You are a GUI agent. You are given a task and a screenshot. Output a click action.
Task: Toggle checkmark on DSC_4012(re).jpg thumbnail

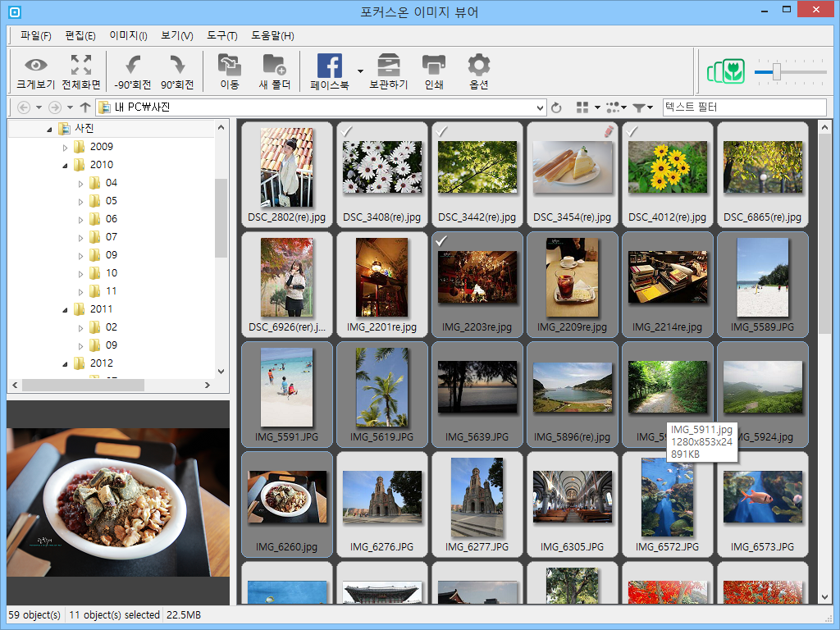coord(632,131)
